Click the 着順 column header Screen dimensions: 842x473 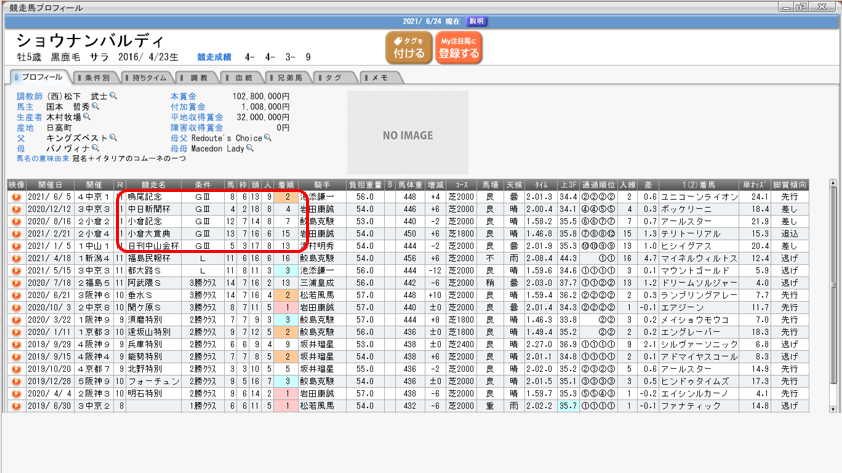click(286, 185)
